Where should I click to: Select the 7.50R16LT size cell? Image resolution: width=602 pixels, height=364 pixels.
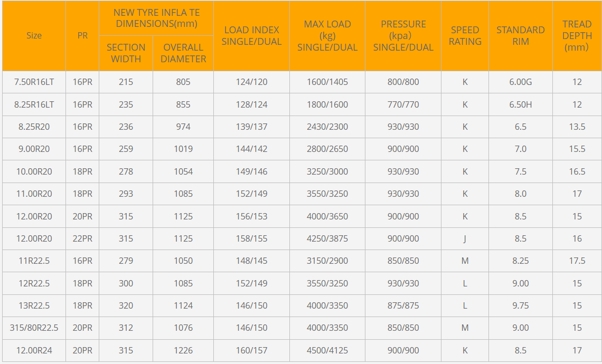[34, 82]
